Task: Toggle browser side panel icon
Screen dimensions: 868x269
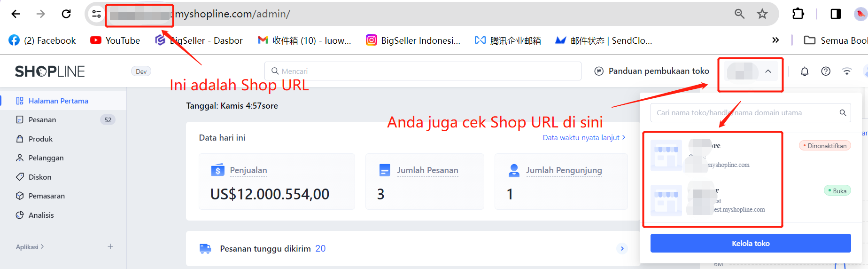Action: point(836,14)
